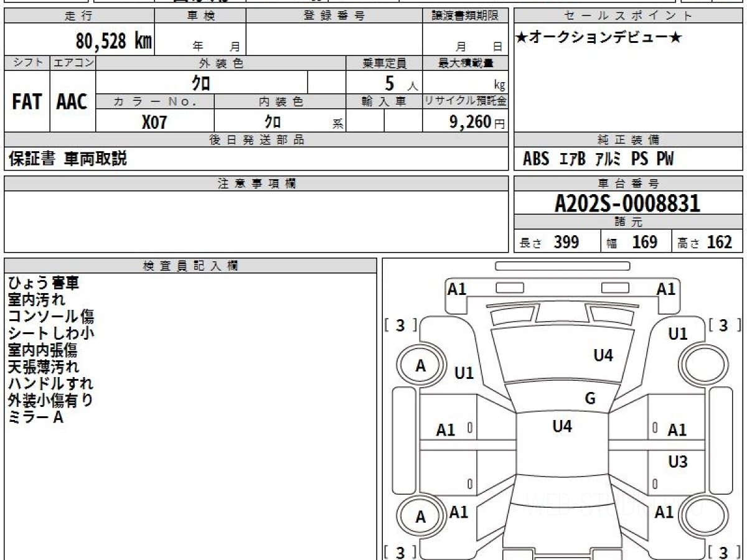Select the シートしわ小 inspector note
The width and height of the screenshot is (747, 560).
pyautogui.click(x=51, y=334)
